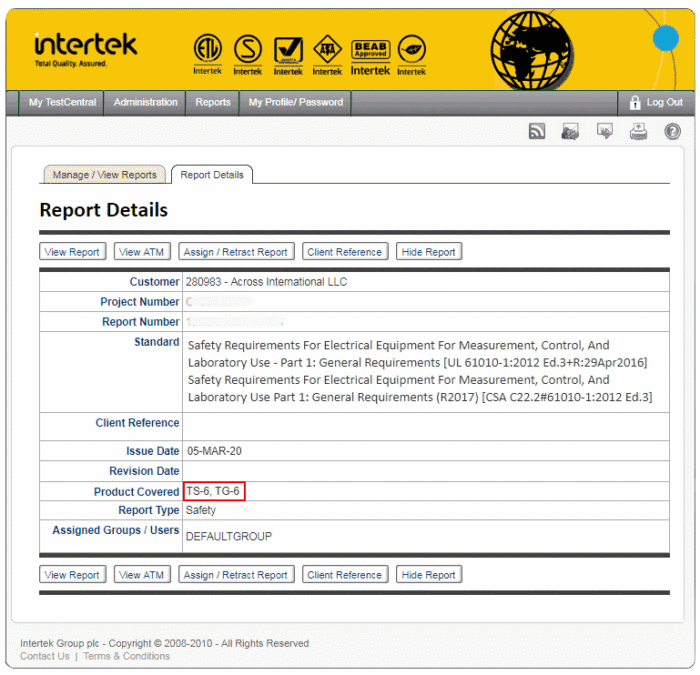Click the padlock icon beside Log Out
The image size is (700, 675).
tap(634, 102)
